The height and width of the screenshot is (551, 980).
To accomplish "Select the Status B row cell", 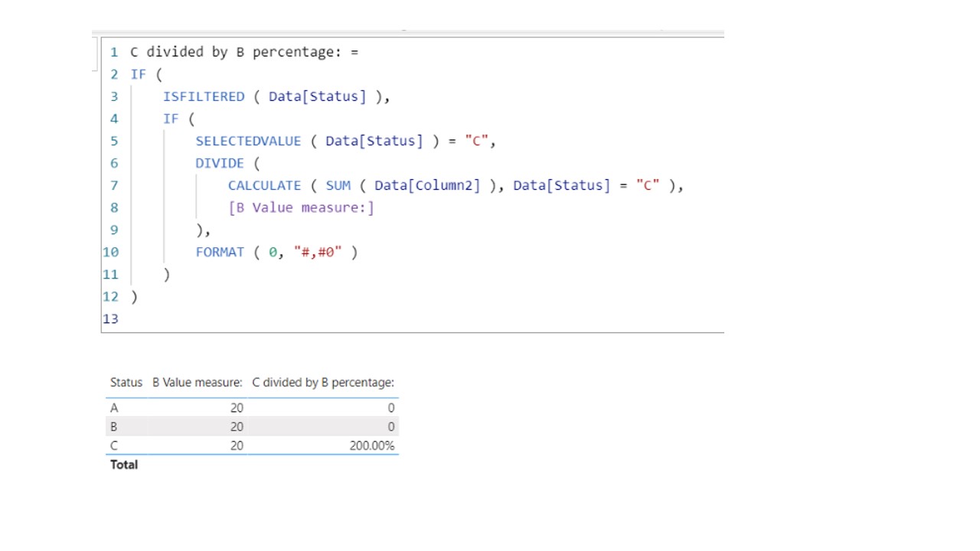I will pyautogui.click(x=114, y=427).
